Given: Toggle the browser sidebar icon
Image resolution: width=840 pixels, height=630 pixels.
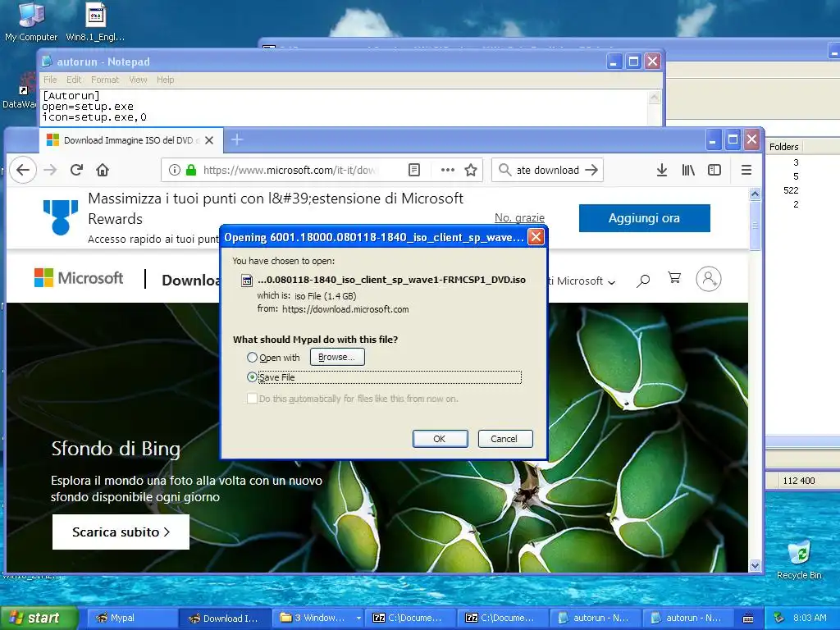Looking at the screenshot, I should point(714,170).
